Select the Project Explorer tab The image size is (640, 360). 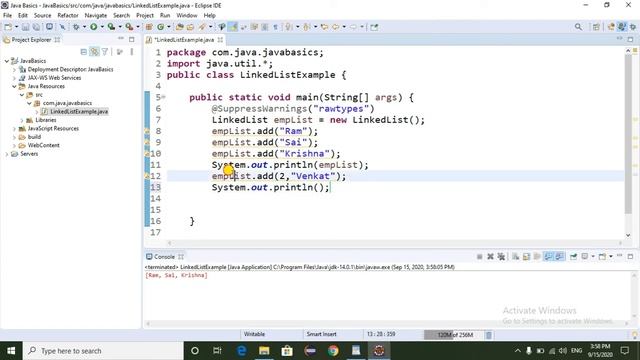pyautogui.click(x=31, y=40)
